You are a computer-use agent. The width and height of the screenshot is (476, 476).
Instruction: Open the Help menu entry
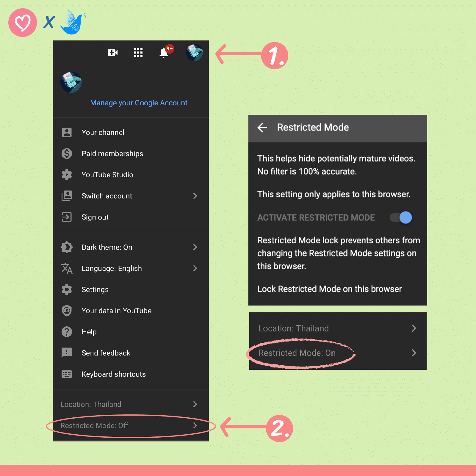(131, 332)
